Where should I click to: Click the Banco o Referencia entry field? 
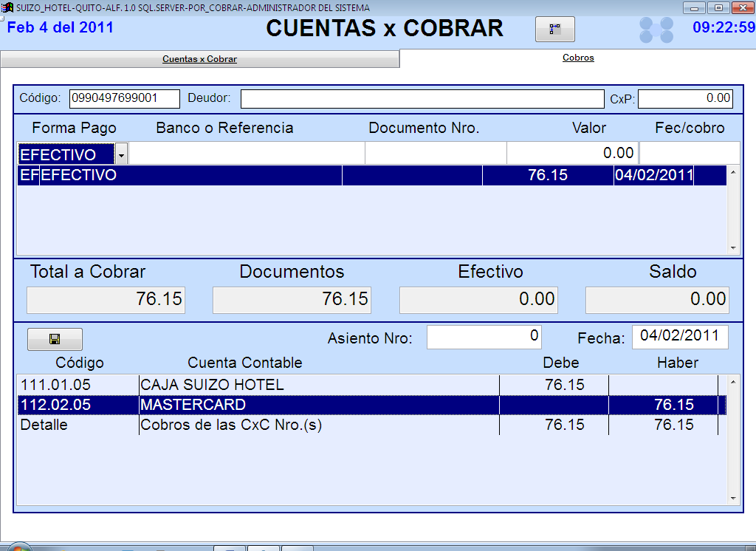(x=247, y=154)
